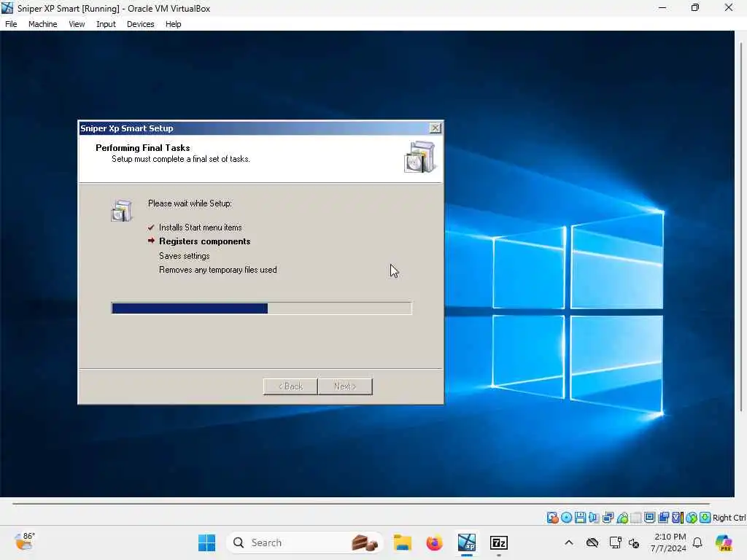
Task: Click the keyboard capture arrow icon
Action: [x=705, y=518]
